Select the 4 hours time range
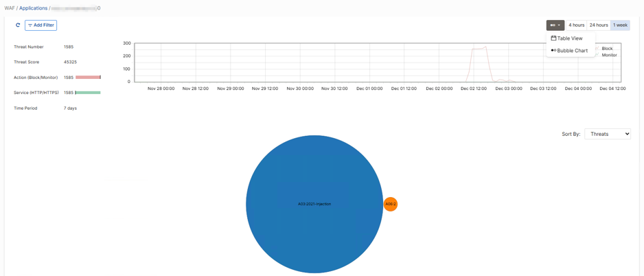The height and width of the screenshot is (276, 644). [576, 25]
